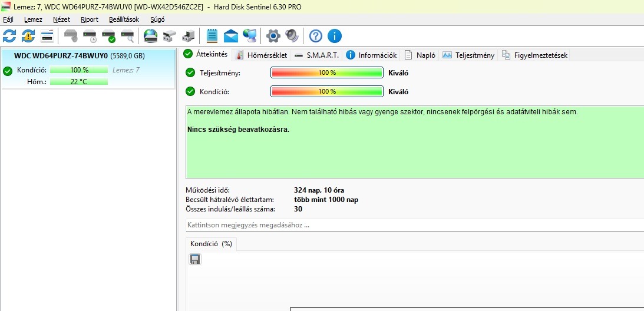Open the Lemez menu
This screenshot has height=311, width=644.
point(33,19)
